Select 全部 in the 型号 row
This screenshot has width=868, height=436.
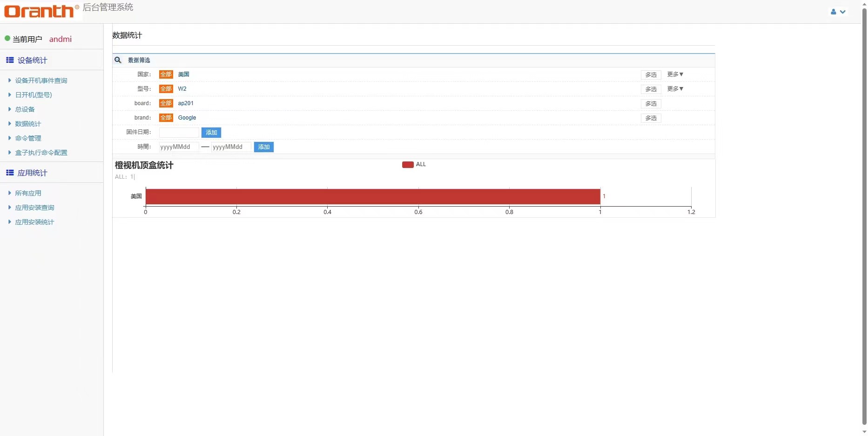coord(166,89)
